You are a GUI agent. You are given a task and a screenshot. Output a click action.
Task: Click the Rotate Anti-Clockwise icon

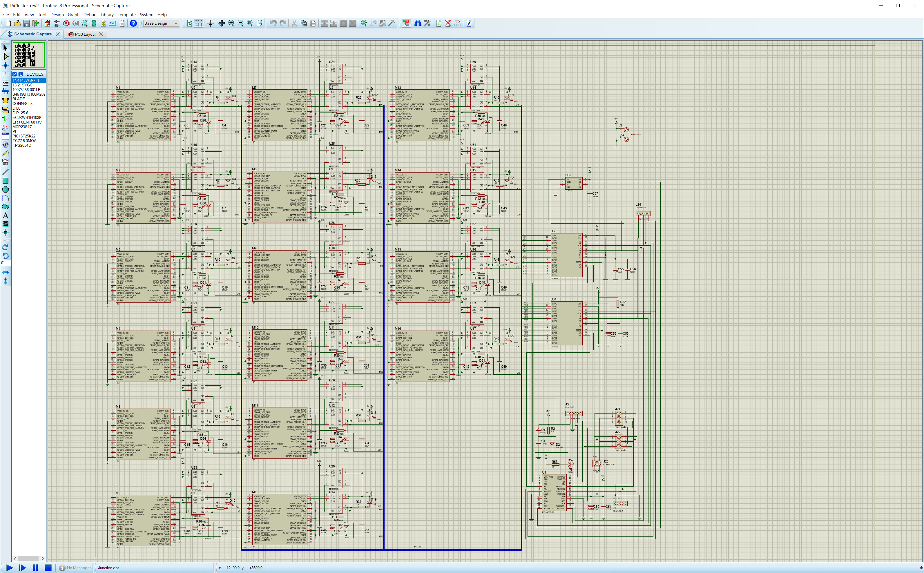5,256
